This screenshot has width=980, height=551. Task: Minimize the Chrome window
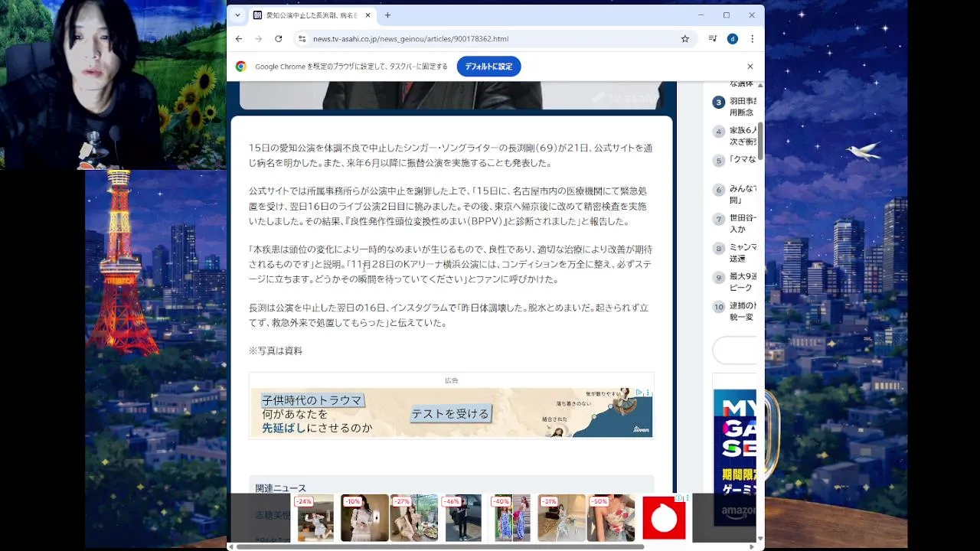pyautogui.click(x=701, y=15)
